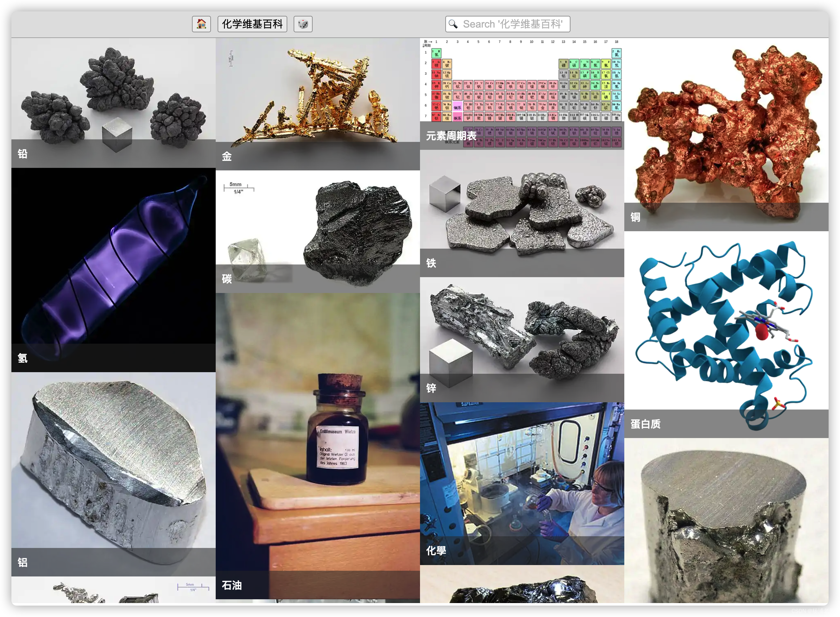Viewport: 840px width, 617px height.
Task: Open the 石油 petroleum bottle tile
Action: [317, 441]
